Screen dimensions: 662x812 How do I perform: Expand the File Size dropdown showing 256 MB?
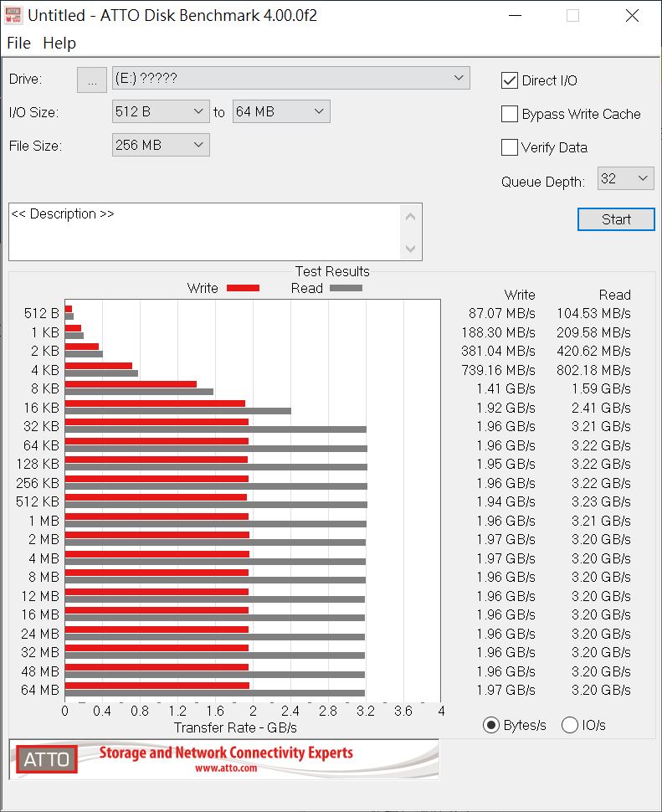(x=161, y=145)
